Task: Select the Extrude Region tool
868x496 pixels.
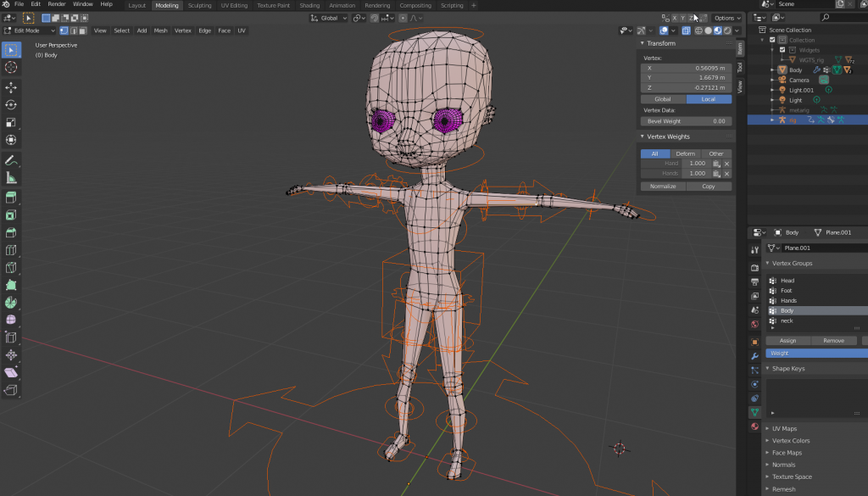Action: [11, 198]
